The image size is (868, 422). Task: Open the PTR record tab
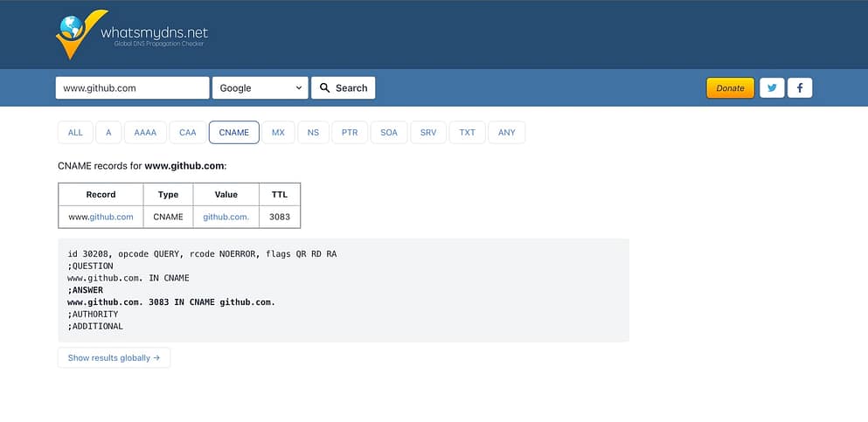tap(350, 133)
